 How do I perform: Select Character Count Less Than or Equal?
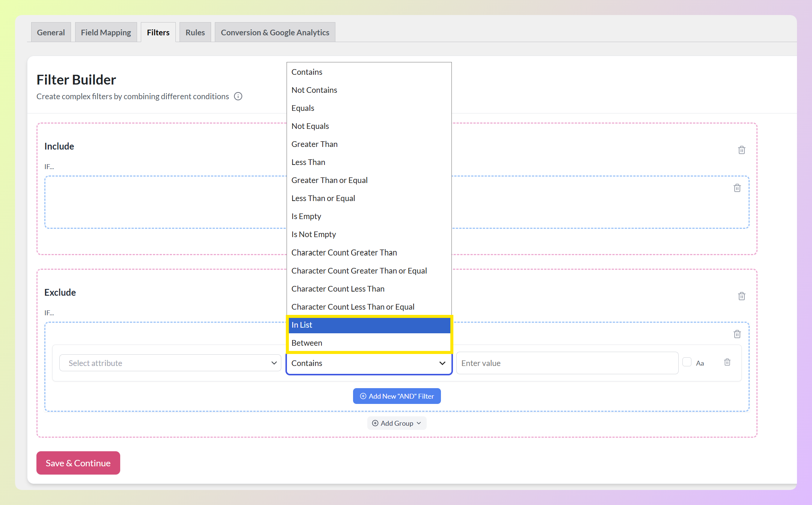(x=369, y=307)
